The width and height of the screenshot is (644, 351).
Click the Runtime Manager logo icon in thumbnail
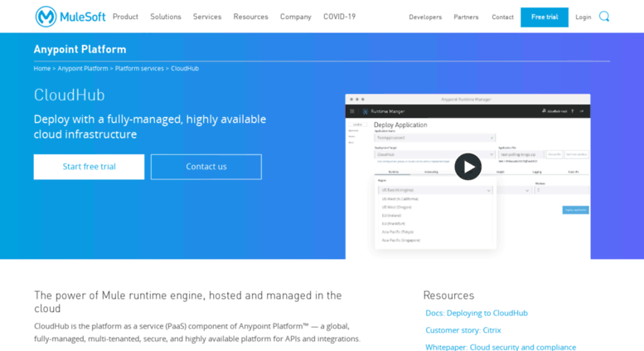[x=366, y=111]
